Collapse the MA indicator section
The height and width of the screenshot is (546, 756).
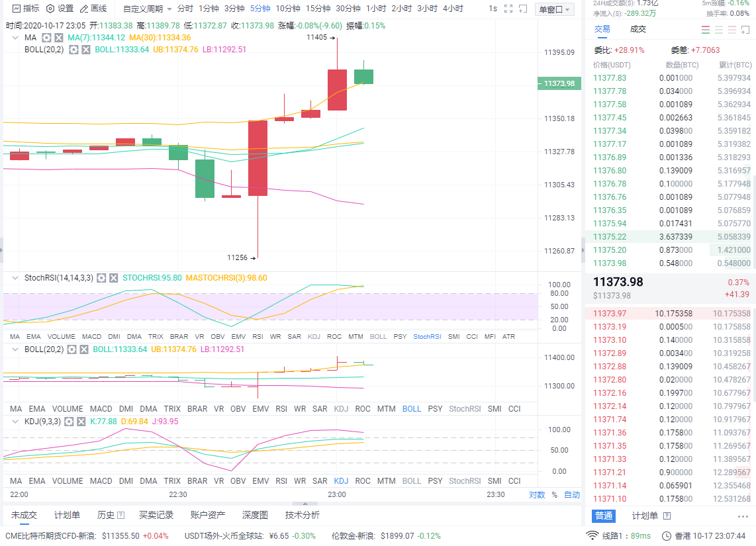(x=15, y=38)
